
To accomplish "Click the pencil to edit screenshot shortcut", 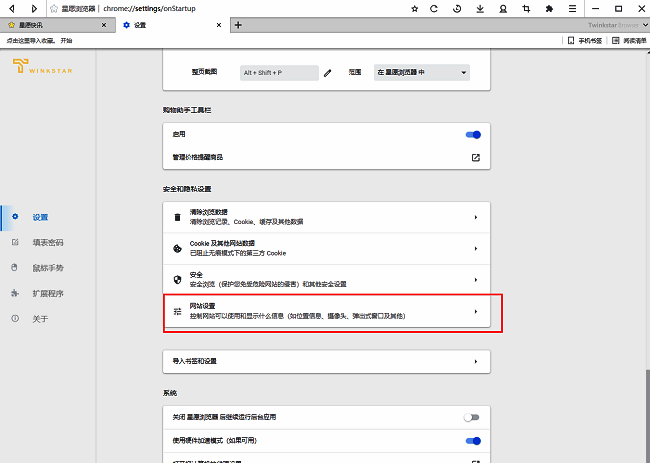I will pyautogui.click(x=327, y=73).
